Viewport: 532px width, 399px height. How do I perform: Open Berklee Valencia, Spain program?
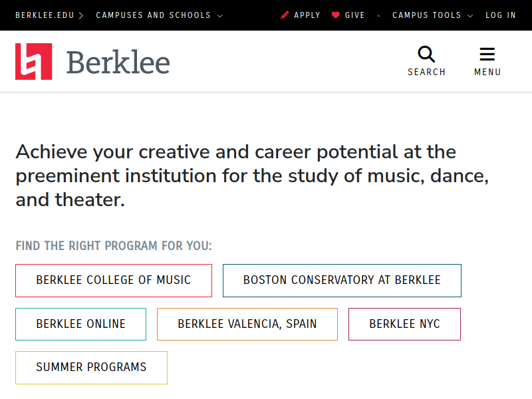pos(247,324)
